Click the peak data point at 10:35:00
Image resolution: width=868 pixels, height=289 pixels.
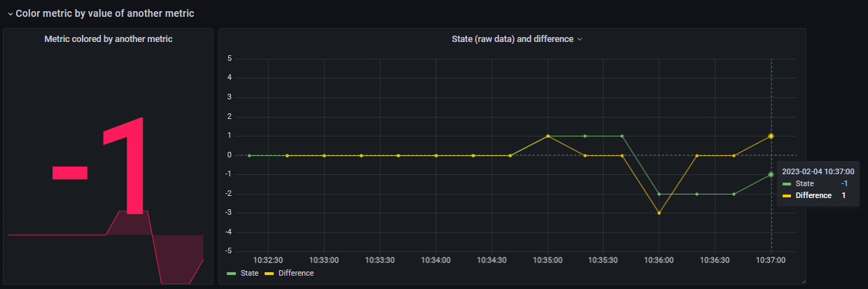pyautogui.click(x=547, y=136)
